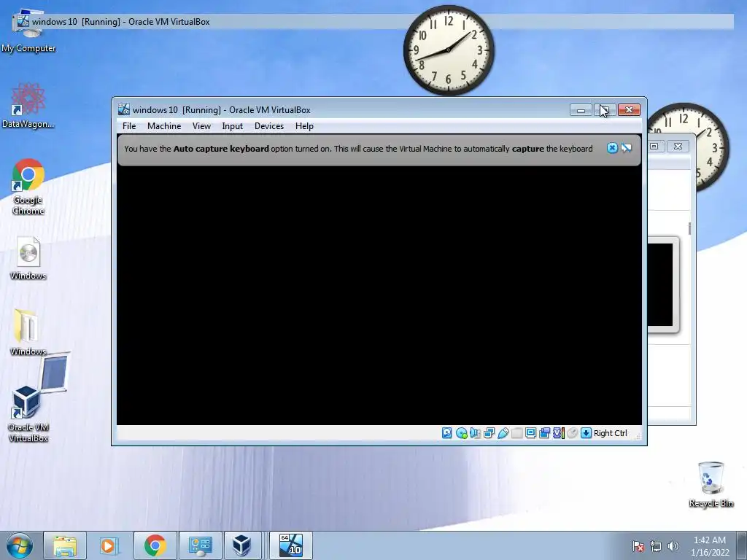Select the Recycle Bin icon
Image resolution: width=747 pixels, height=560 pixels.
[x=711, y=485]
